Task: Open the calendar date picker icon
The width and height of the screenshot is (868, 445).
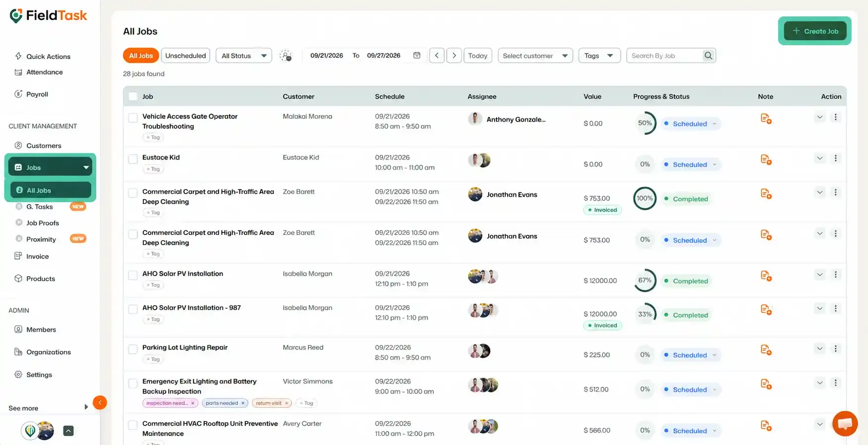Action: tap(417, 56)
